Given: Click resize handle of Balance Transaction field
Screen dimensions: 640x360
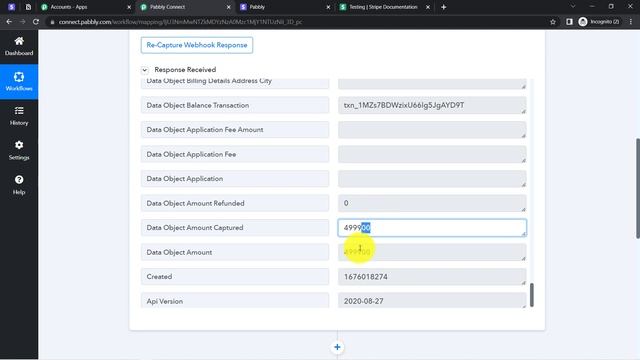Looking at the screenshot, I should click(x=524, y=111).
